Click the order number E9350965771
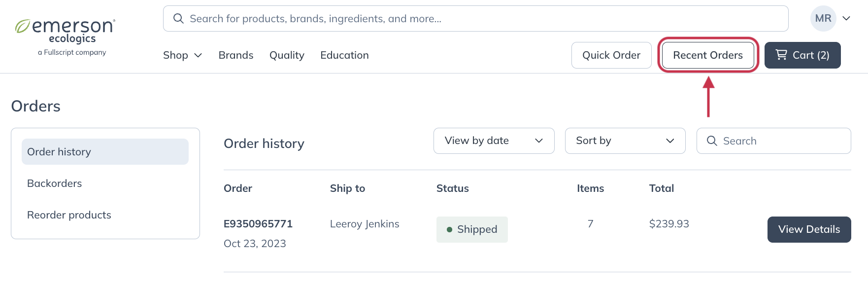Viewport: 868px width, 291px height. click(x=258, y=224)
